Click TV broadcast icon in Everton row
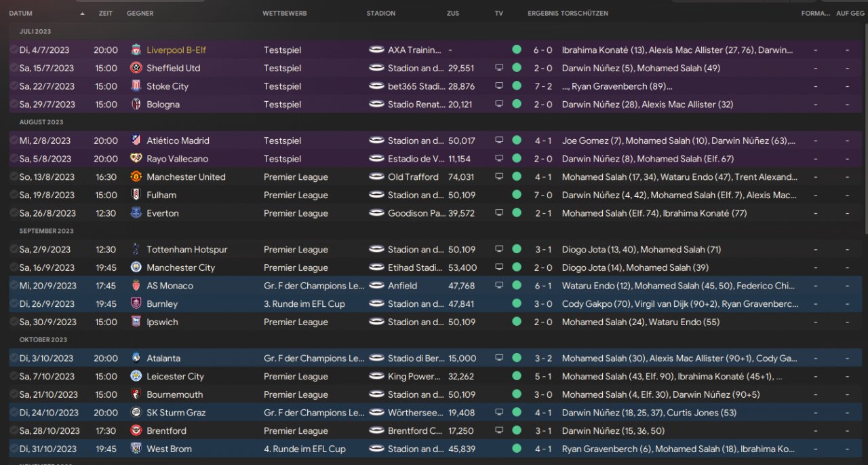 click(x=499, y=213)
